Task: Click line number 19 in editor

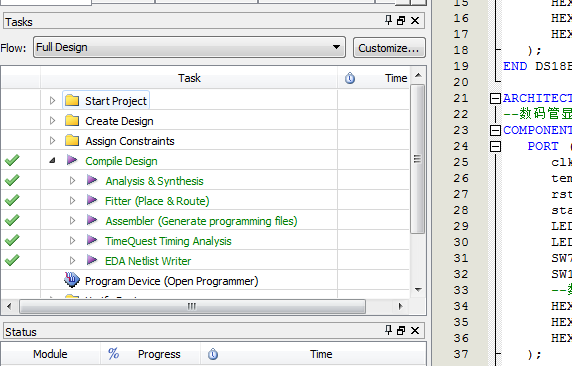Action: (x=461, y=66)
